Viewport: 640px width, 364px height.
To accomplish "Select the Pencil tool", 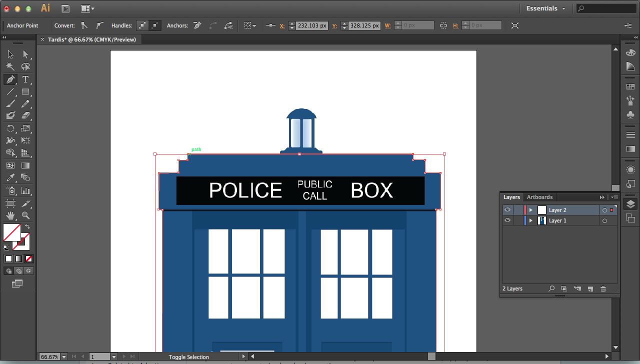I will click(x=25, y=103).
